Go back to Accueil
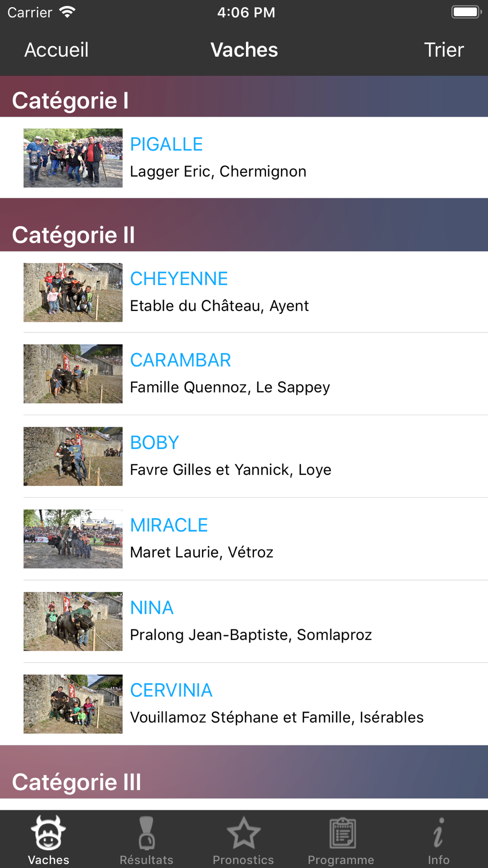Screen dimensions: 488x868 pos(57,50)
